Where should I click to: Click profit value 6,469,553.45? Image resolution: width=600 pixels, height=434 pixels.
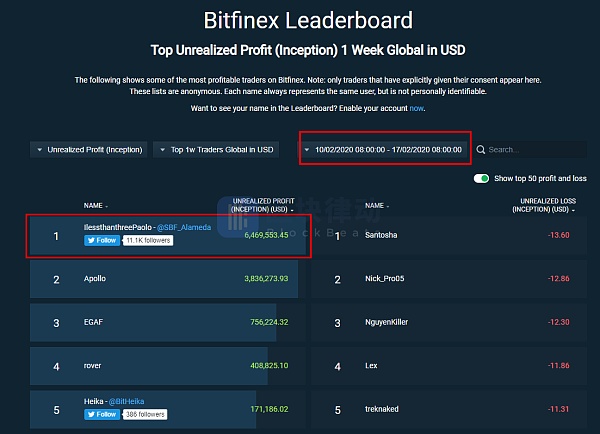coord(266,235)
